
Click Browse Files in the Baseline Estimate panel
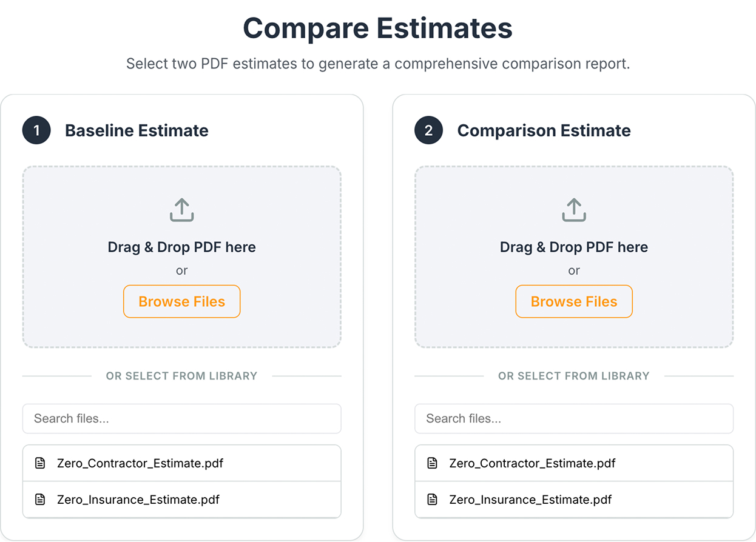click(x=181, y=301)
